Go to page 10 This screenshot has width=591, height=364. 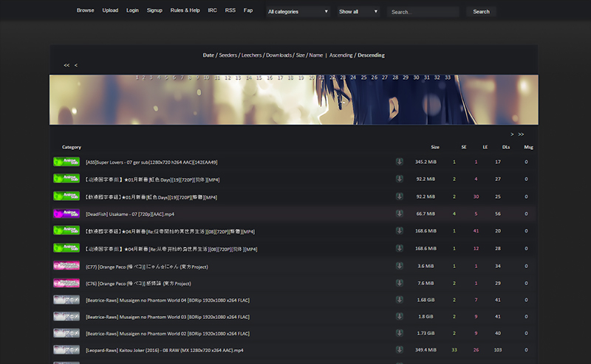[207, 78]
